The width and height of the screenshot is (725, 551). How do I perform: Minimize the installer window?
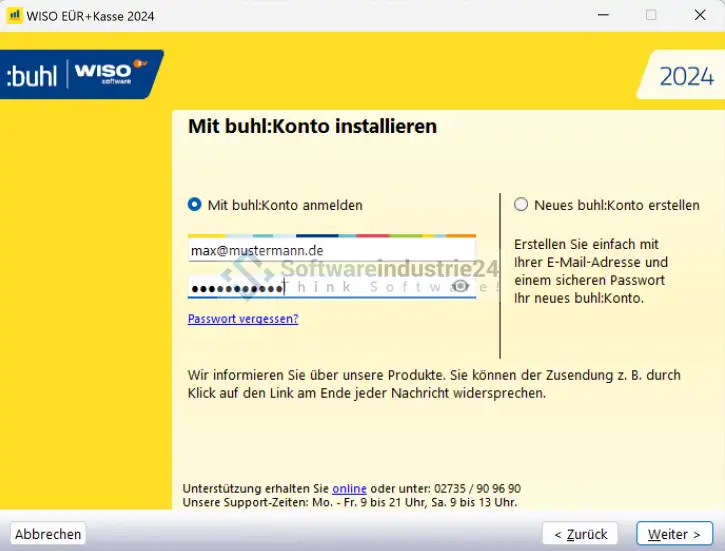point(602,16)
